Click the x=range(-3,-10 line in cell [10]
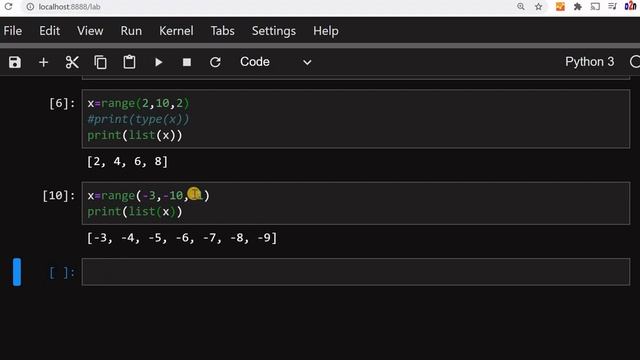Screen dimensions: 640x360 tap(148, 196)
